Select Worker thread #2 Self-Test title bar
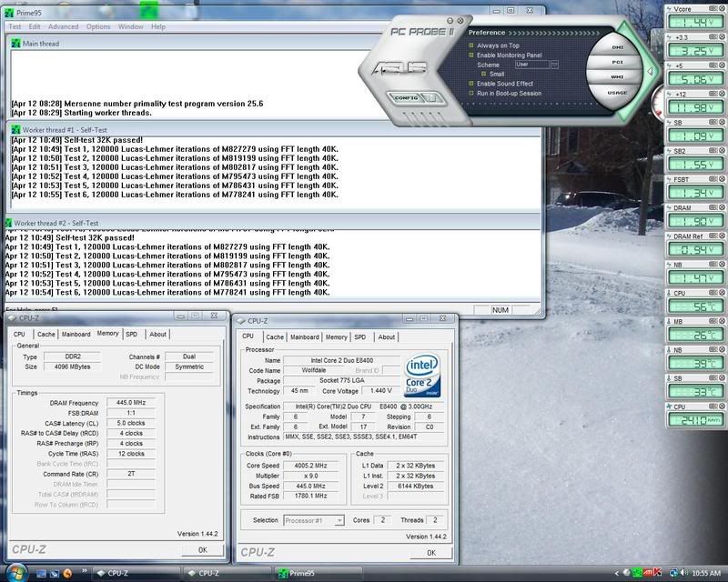728x582 pixels. (x=273, y=223)
